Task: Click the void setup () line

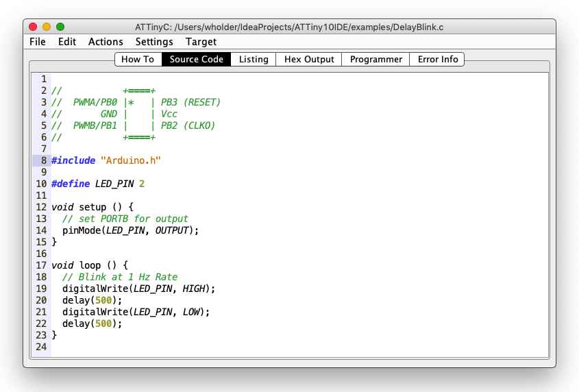Action: (x=93, y=207)
